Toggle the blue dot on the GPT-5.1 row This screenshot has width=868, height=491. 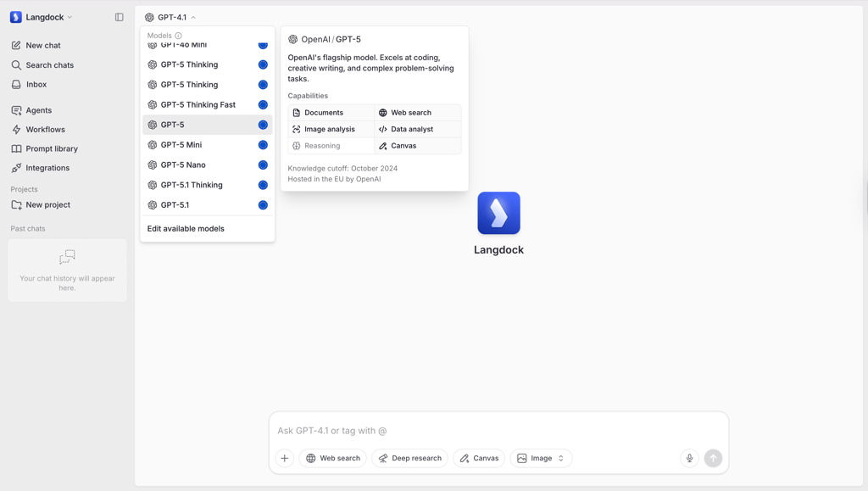[263, 205]
